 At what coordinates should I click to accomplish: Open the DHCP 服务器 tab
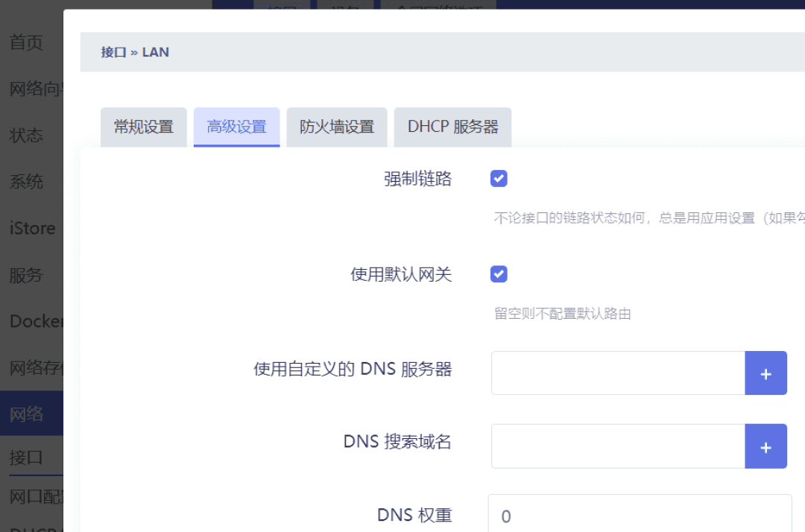(453, 127)
